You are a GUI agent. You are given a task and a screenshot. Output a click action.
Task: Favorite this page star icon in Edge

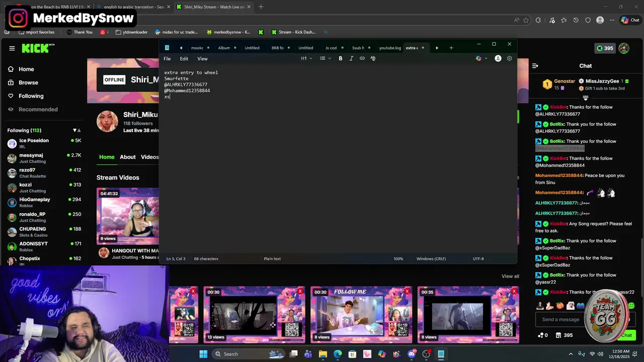(x=526, y=20)
